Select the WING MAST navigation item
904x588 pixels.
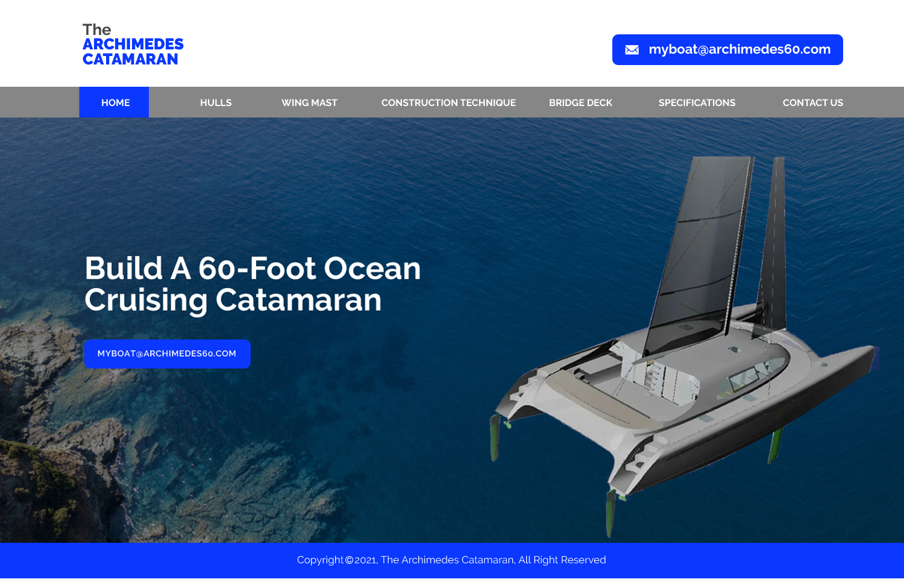pyautogui.click(x=309, y=103)
